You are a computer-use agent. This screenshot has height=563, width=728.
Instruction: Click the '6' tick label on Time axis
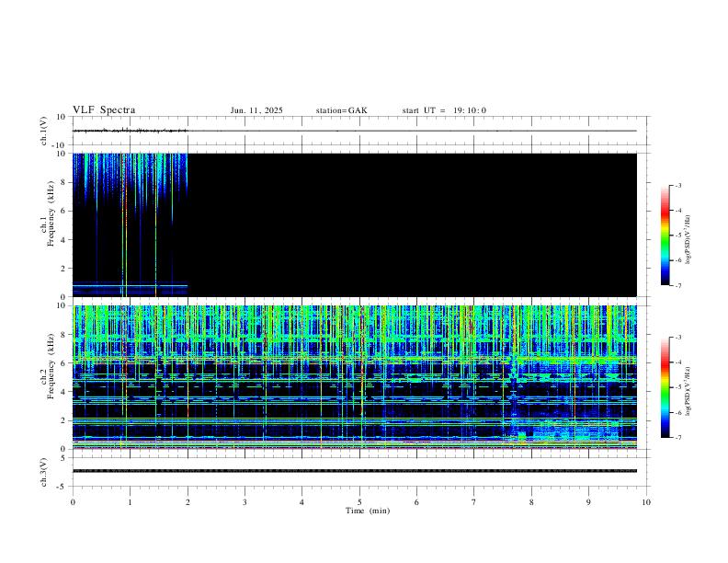416,502
